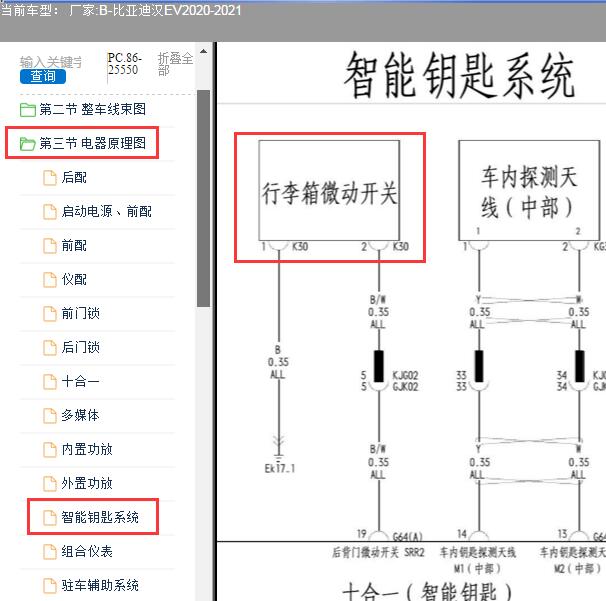The image size is (606, 601).
Task: Click document icon next to 仪配
Action: [49, 280]
